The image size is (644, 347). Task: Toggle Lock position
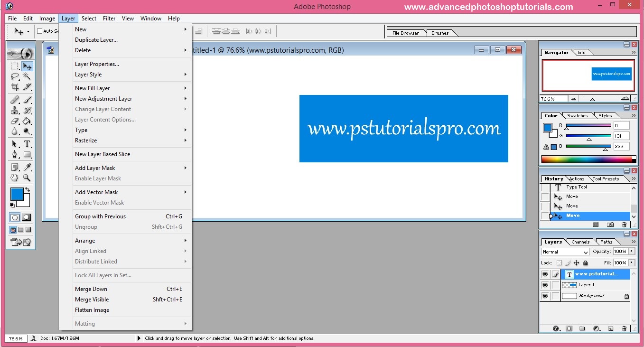click(x=577, y=263)
